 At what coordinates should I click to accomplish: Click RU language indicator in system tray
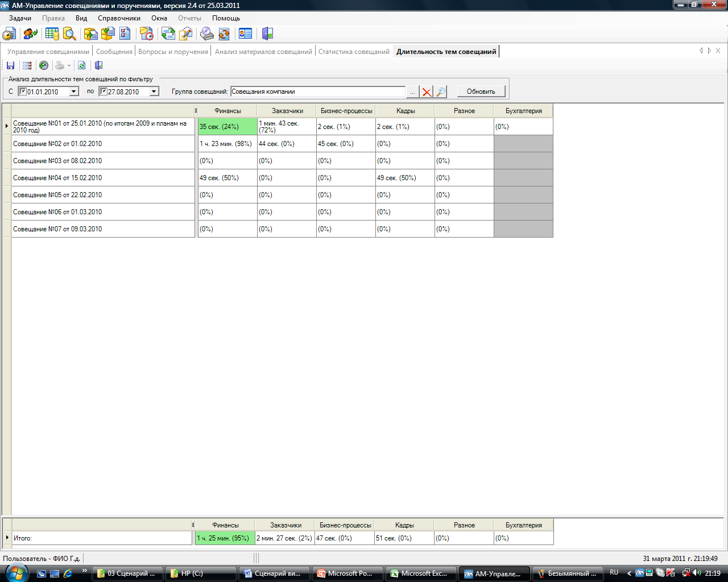(614, 573)
